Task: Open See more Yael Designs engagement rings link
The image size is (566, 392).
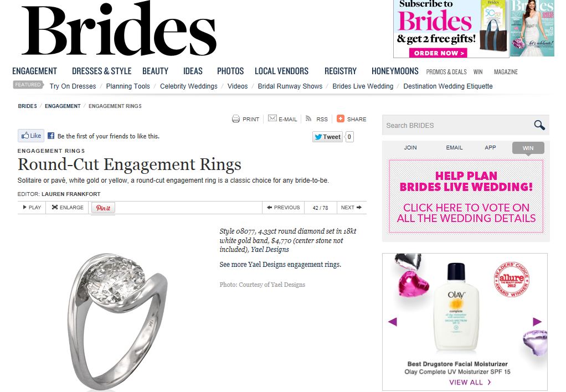Action: point(280,265)
